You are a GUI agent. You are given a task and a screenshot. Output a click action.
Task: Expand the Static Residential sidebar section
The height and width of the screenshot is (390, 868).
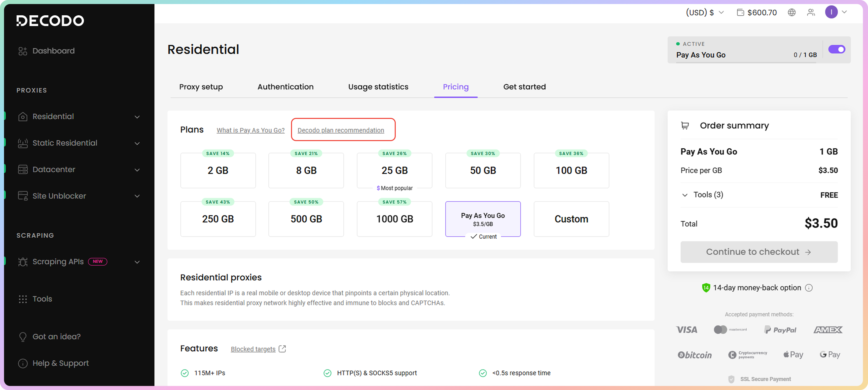click(x=137, y=143)
